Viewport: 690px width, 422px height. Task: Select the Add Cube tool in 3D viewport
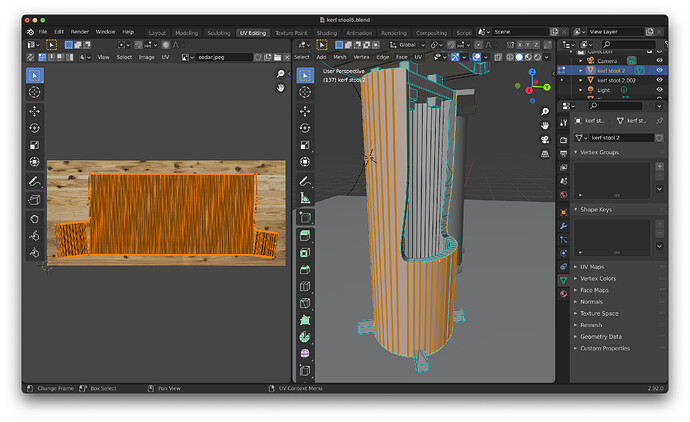[x=305, y=217]
